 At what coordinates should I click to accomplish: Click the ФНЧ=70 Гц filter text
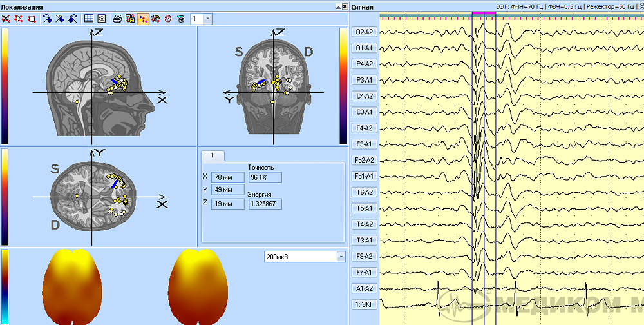point(527,7)
